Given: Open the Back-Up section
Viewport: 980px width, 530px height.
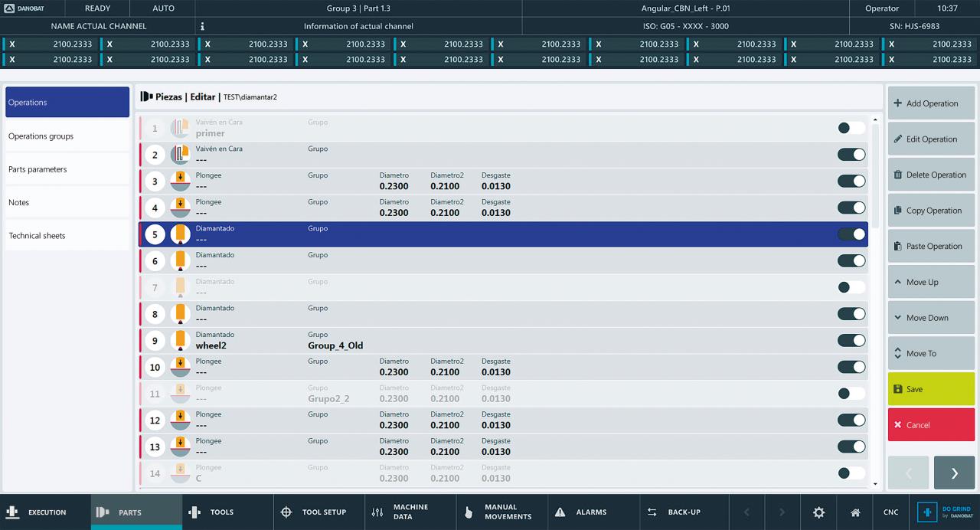Looking at the screenshot, I should 684,512.
